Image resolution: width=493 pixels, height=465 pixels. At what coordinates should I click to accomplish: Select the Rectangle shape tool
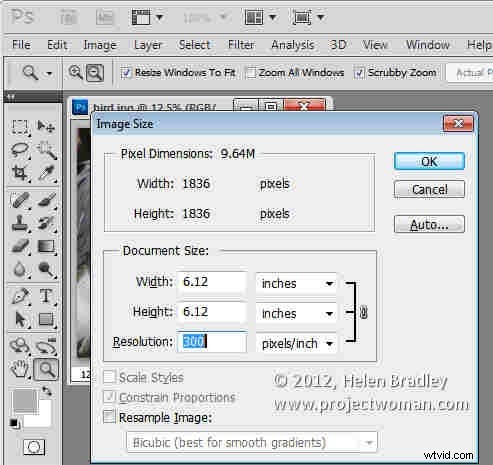(46, 319)
